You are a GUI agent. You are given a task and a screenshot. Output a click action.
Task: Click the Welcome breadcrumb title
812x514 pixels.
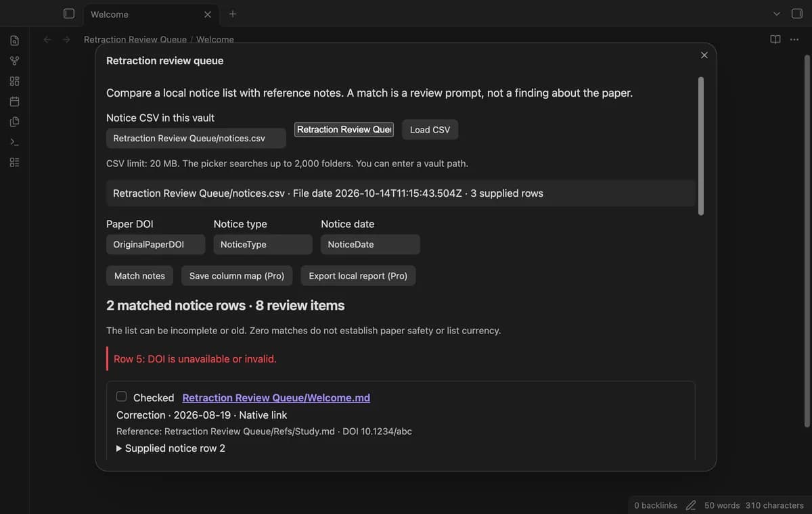[215, 39]
